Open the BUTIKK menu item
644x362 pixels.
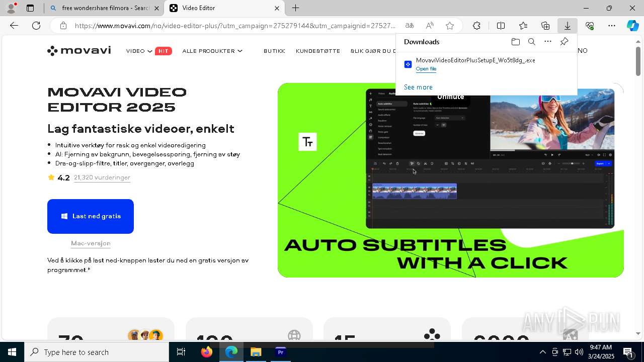point(274,51)
